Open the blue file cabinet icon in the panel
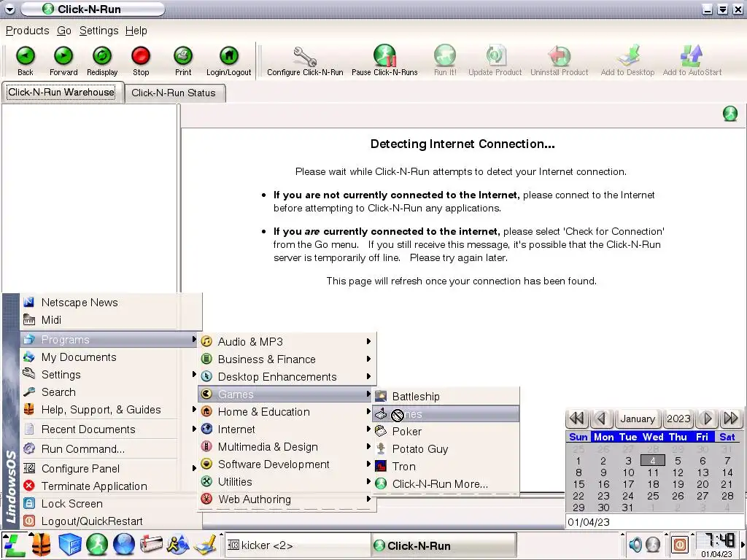747x560 pixels. point(69,545)
